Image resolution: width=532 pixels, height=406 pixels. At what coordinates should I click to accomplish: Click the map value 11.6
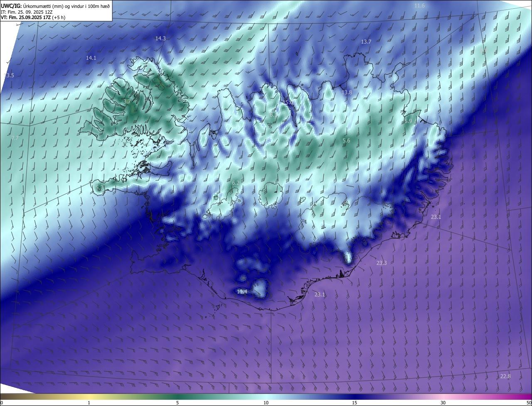point(420,5)
